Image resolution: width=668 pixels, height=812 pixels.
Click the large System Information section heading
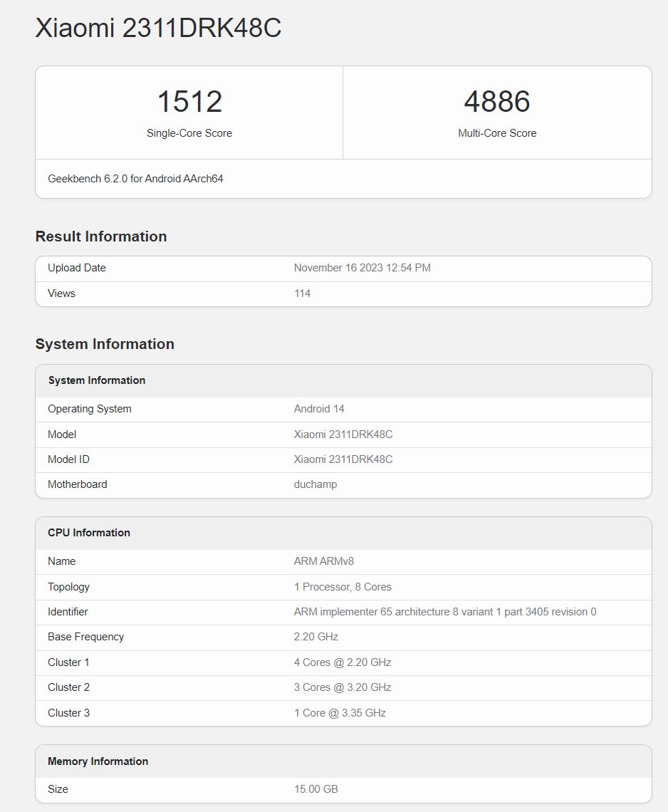[x=105, y=344]
